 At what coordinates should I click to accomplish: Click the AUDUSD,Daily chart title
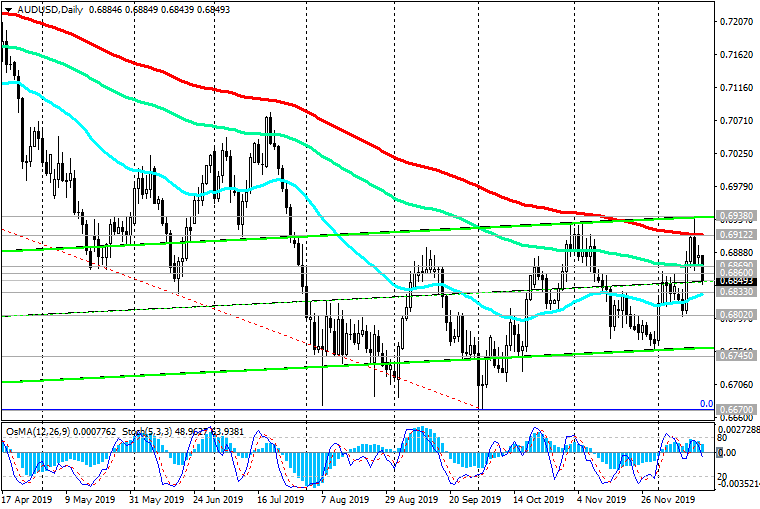point(50,10)
